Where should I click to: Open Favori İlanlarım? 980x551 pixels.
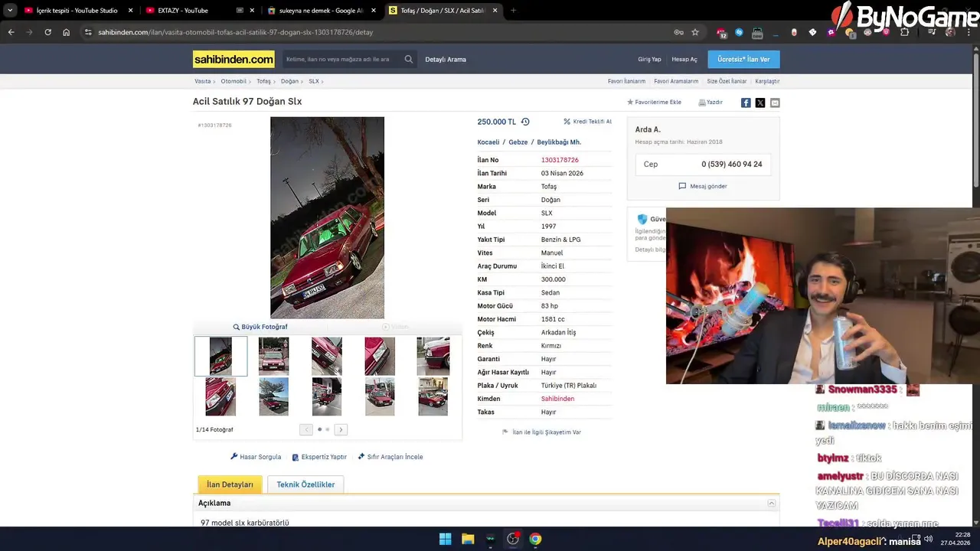coord(626,81)
